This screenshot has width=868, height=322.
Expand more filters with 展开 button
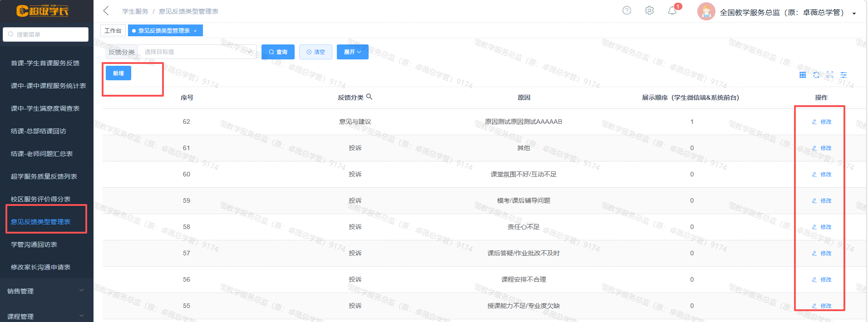coord(352,52)
